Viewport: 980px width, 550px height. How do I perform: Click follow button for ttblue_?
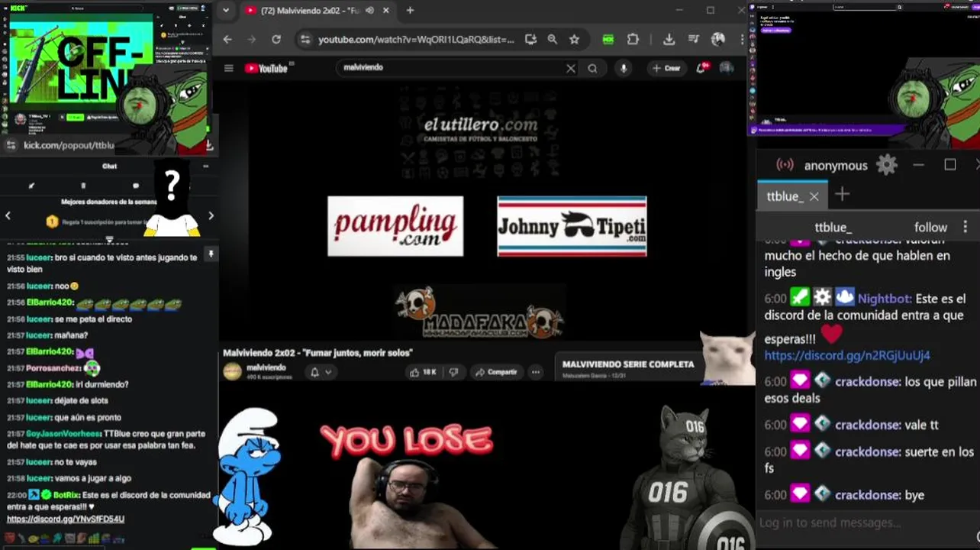point(930,227)
